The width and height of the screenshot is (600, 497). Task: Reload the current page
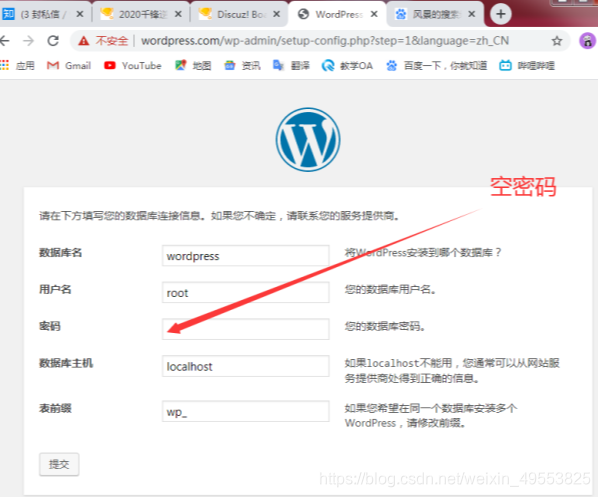point(53,41)
